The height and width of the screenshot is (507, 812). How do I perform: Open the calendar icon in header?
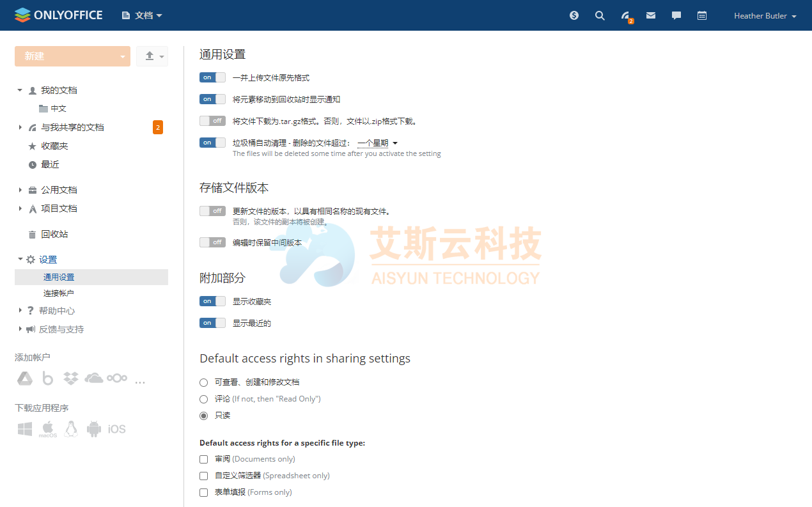tap(702, 15)
